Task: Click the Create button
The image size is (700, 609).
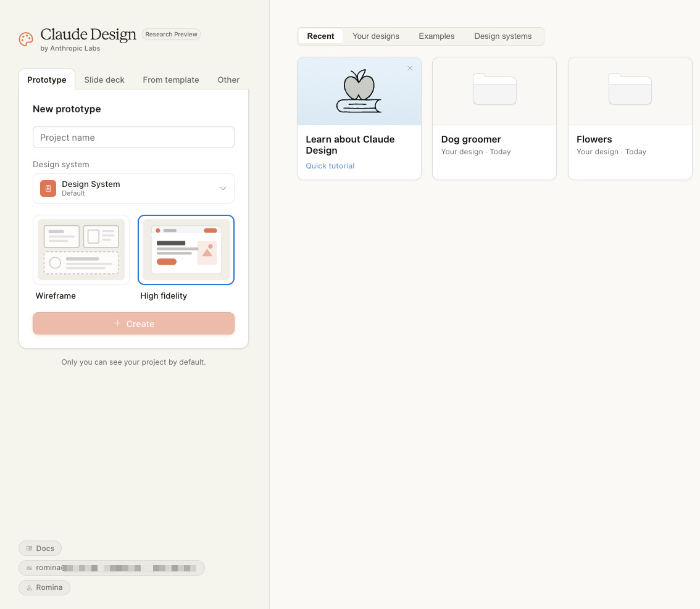Action: pyautogui.click(x=133, y=323)
